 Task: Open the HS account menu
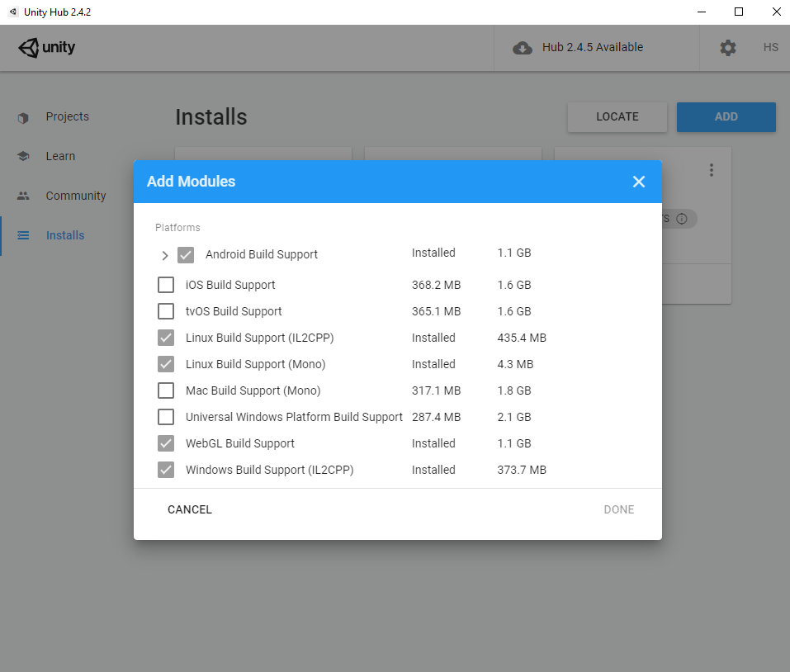(x=770, y=47)
